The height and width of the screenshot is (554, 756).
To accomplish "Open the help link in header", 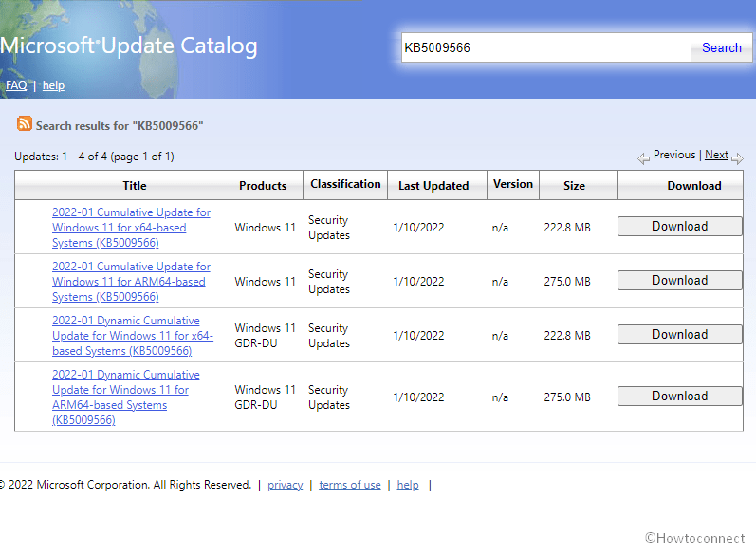I will (53, 85).
